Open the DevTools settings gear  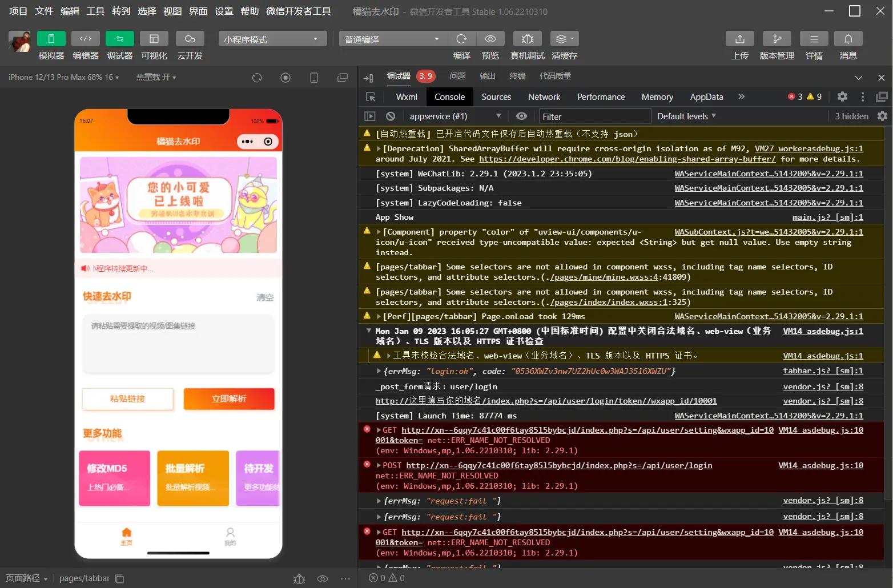point(842,97)
